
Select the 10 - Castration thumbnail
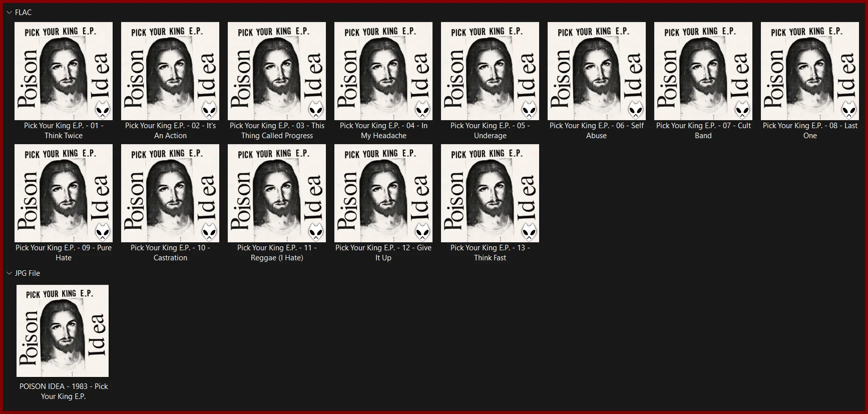[170, 193]
